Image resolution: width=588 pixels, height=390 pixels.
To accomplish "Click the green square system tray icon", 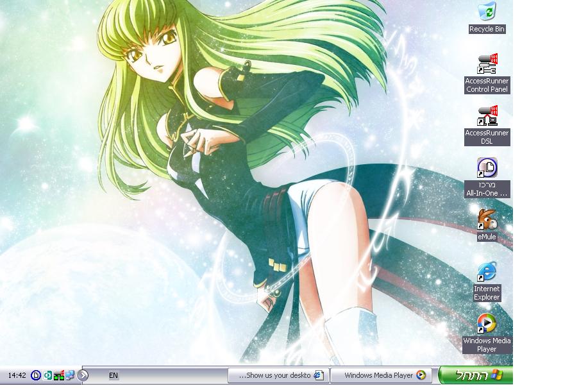I will (x=47, y=375).
